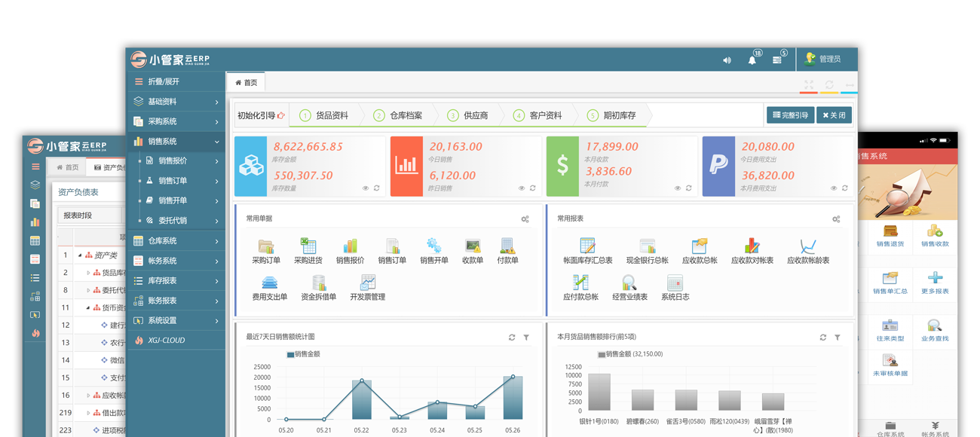Select 首页 tab in the left back window
The image size is (980, 437).
click(67, 167)
